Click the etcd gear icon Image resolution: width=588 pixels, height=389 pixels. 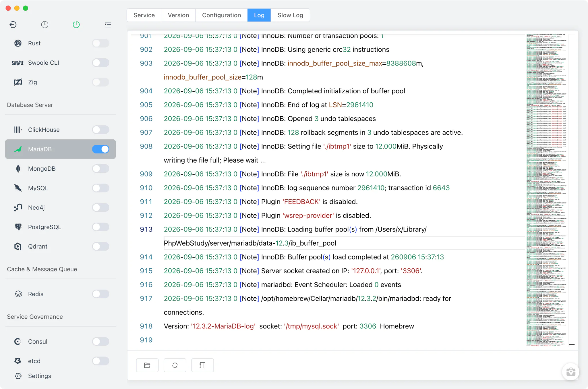[x=18, y=361]
